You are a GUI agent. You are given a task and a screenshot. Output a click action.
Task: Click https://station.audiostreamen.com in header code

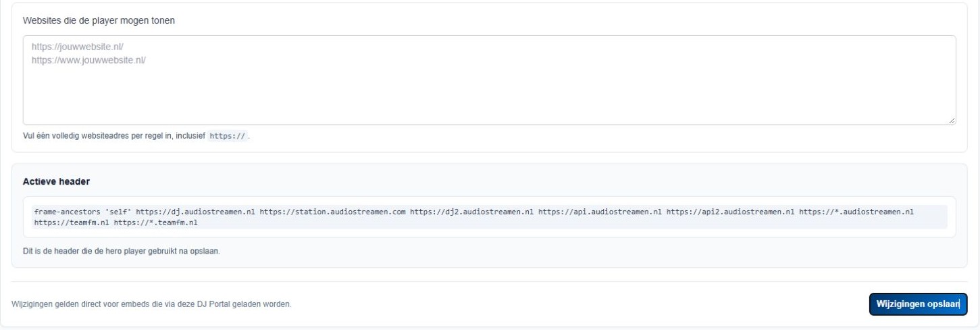tap(332, 212)
